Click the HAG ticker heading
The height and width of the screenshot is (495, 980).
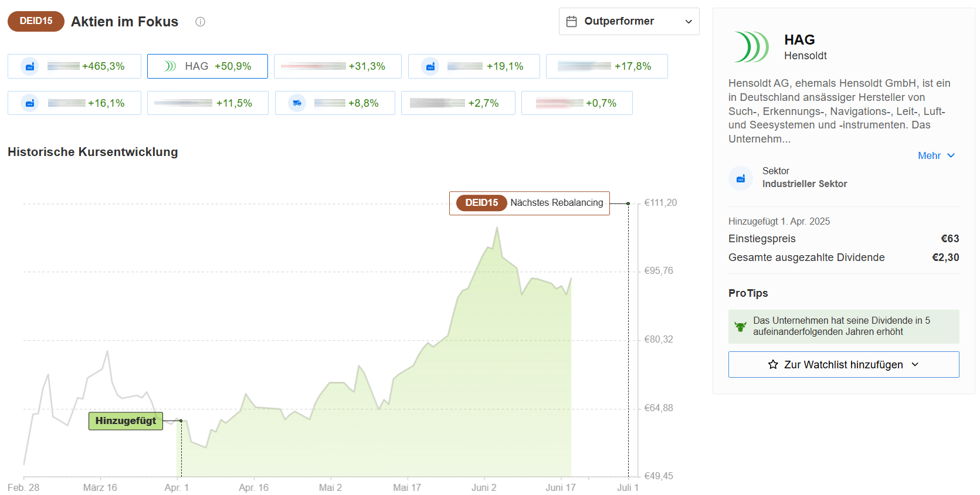(799, 40)
